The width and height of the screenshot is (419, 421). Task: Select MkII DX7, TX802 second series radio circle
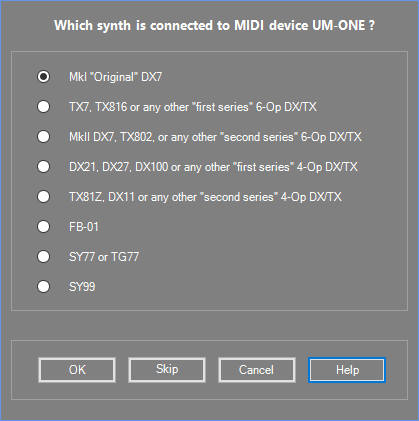(43, 137)
